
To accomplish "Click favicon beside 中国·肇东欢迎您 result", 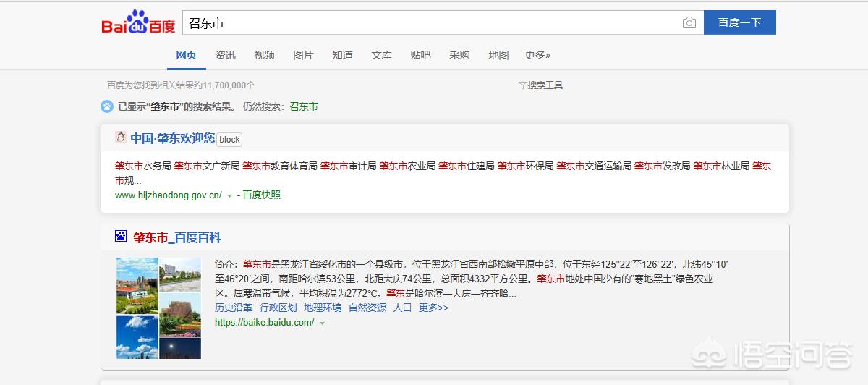I will (x=121, y=137).
